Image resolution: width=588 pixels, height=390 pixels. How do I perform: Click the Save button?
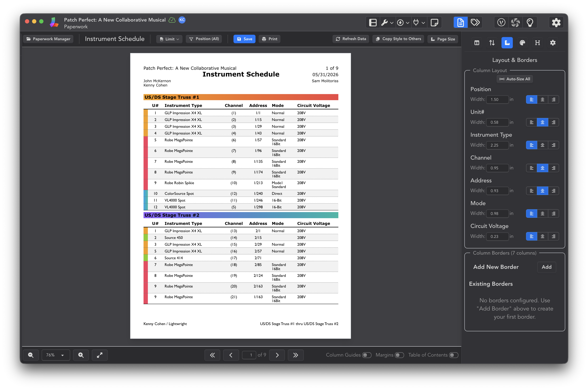[x=244, y=39]
